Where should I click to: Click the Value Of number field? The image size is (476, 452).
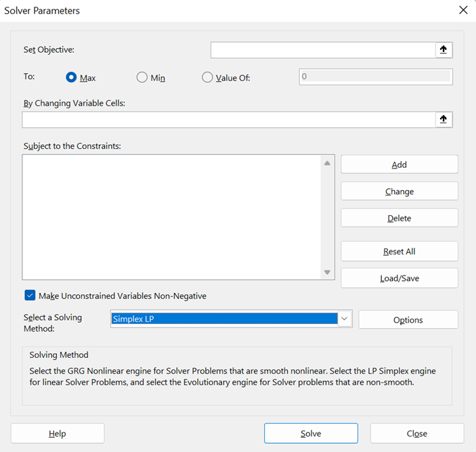tap(376, 77)
